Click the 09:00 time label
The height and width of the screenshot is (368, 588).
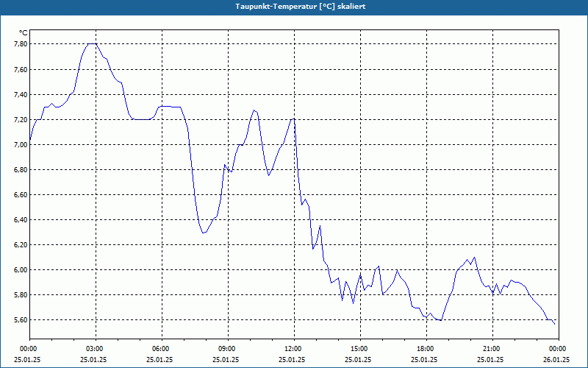[228, 349]
